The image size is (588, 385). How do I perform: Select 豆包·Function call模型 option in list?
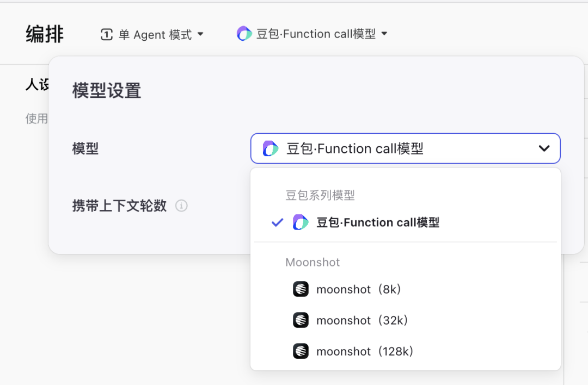378,222
